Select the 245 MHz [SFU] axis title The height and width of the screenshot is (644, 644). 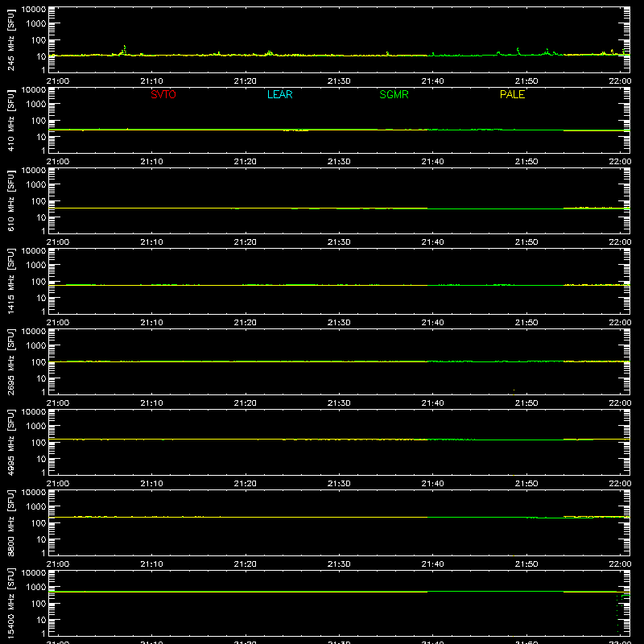click(10, 39)
